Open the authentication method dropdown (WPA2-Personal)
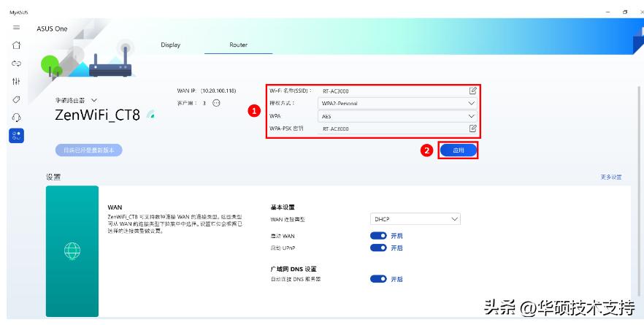 click(397, 104)
